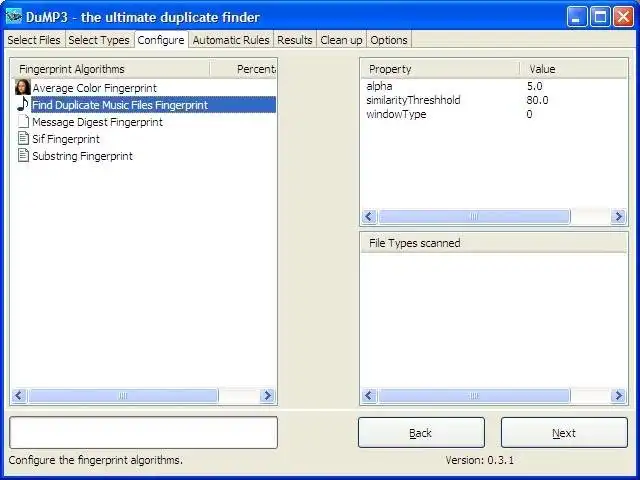Click the Value column header

pos(573,69)
